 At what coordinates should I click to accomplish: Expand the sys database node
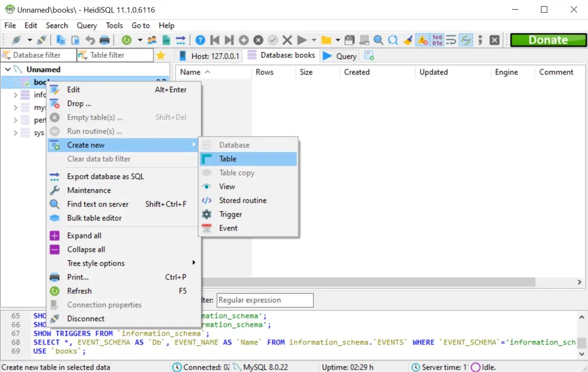pos(15,133)
